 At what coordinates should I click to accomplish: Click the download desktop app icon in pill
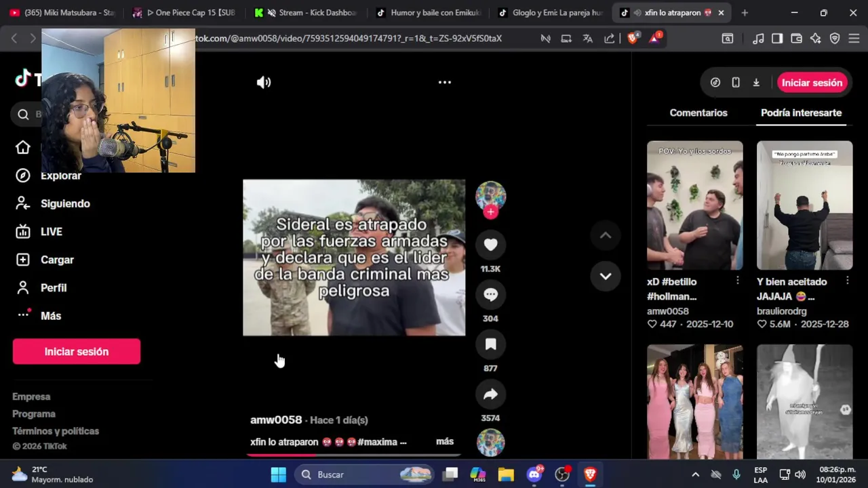(756, 83)
